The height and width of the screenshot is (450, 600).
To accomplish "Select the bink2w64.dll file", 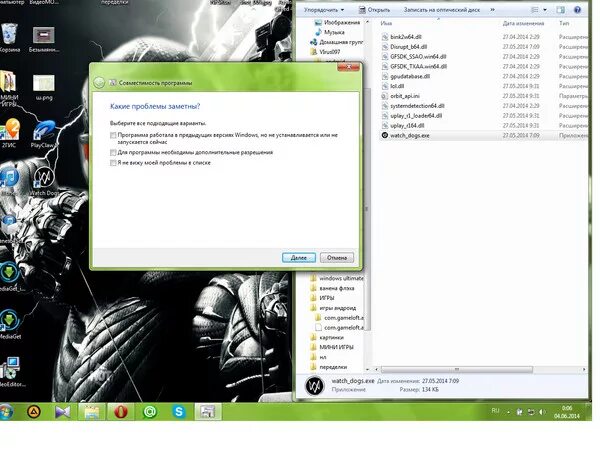I will 406,37.
